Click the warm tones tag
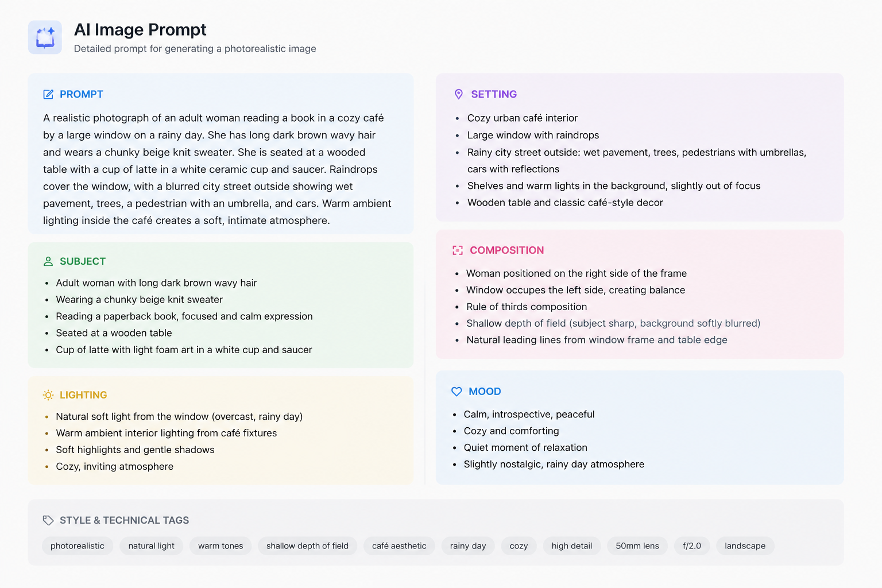 220,546
